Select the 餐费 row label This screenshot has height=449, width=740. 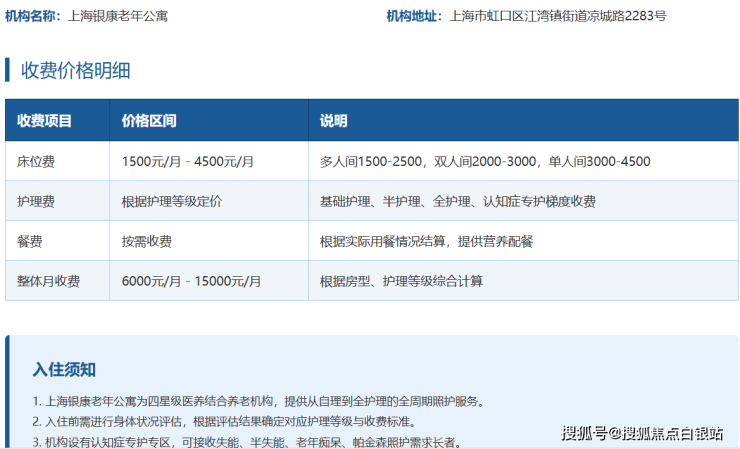point(30,242)
